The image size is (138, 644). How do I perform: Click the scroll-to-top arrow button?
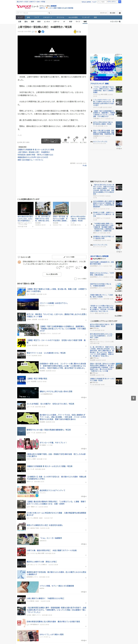click(133, 398)
